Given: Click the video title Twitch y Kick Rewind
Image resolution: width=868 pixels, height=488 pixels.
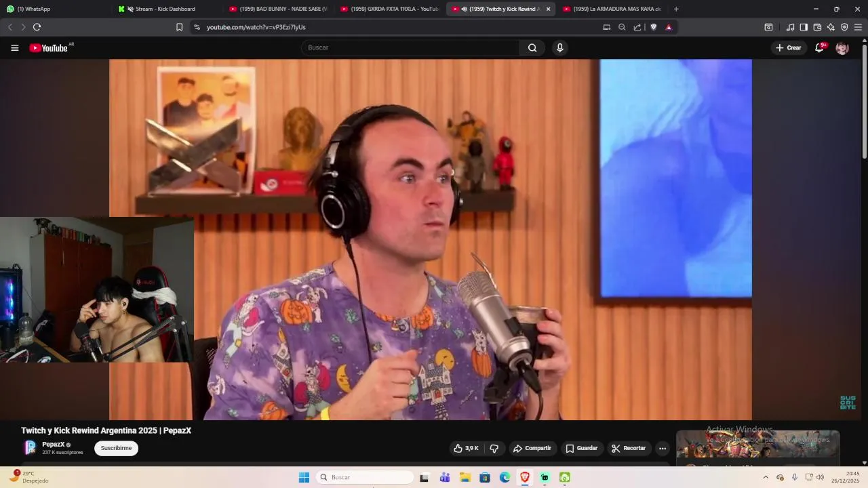Looking at the screenshot, I should click(106, 430).
